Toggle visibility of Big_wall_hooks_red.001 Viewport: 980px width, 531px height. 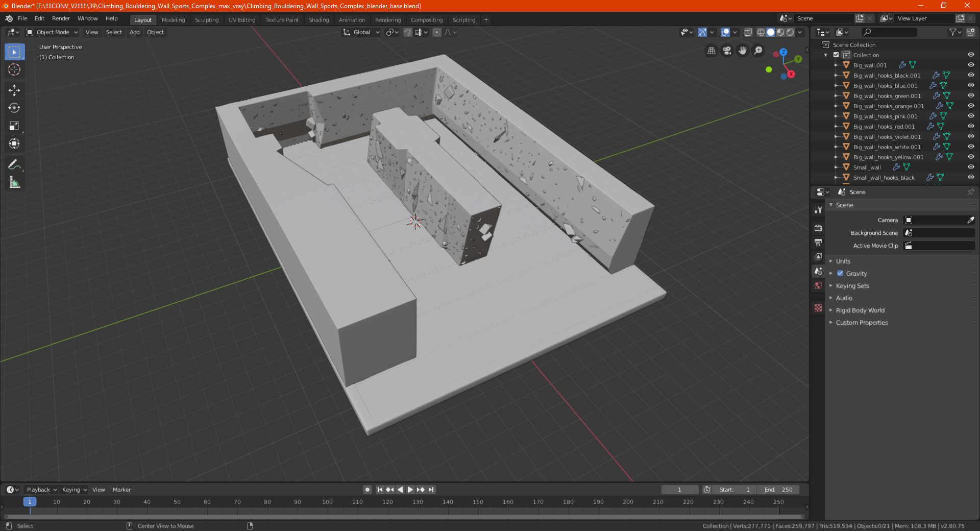(971, 126)
